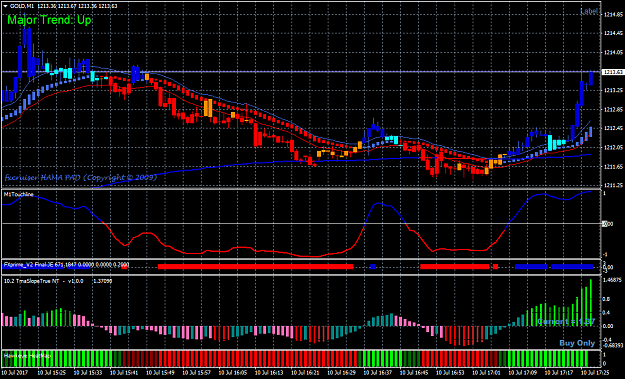The height and width of the screenshot is (379, 625).
Task: Click the 1211.25 price scale value
Action: pos(613,185)
